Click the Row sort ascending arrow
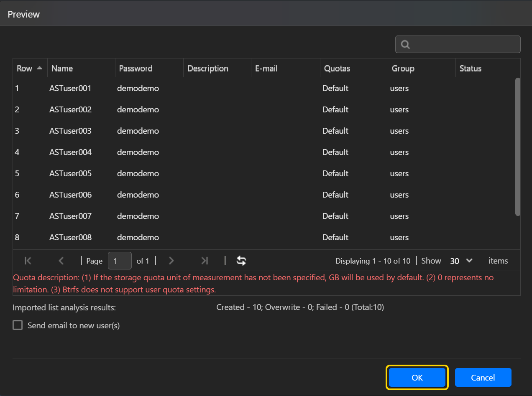 [x=40, y=68]
